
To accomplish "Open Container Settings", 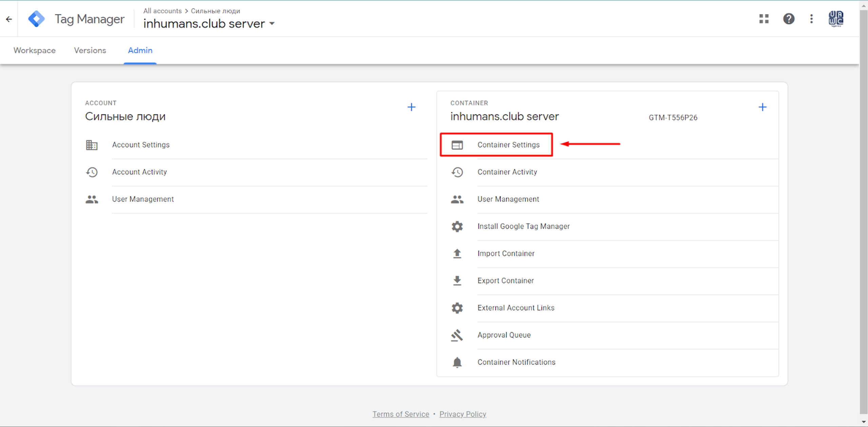I will [508, 145].
